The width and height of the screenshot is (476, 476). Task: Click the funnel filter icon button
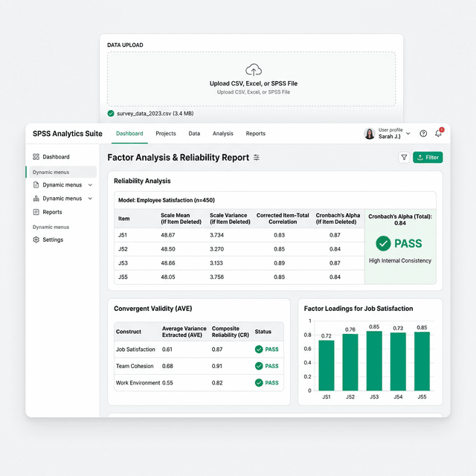point(404,157)
